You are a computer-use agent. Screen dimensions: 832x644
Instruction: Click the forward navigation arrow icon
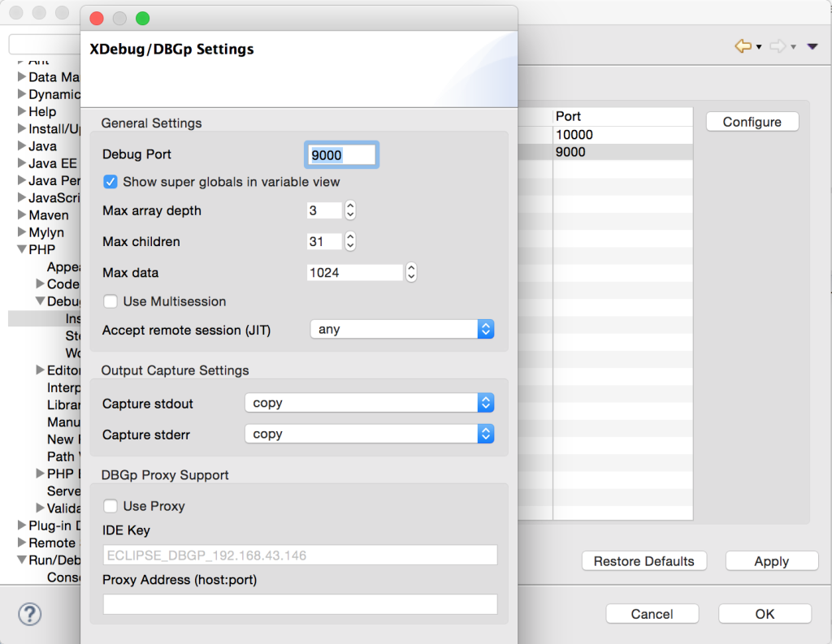click(778, 46)
